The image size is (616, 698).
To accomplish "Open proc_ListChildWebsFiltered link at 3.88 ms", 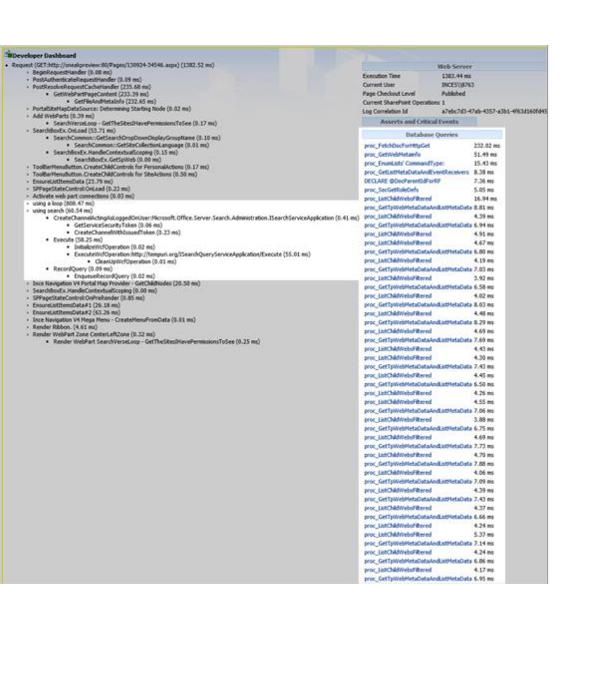I will click(x=398, y=420).
